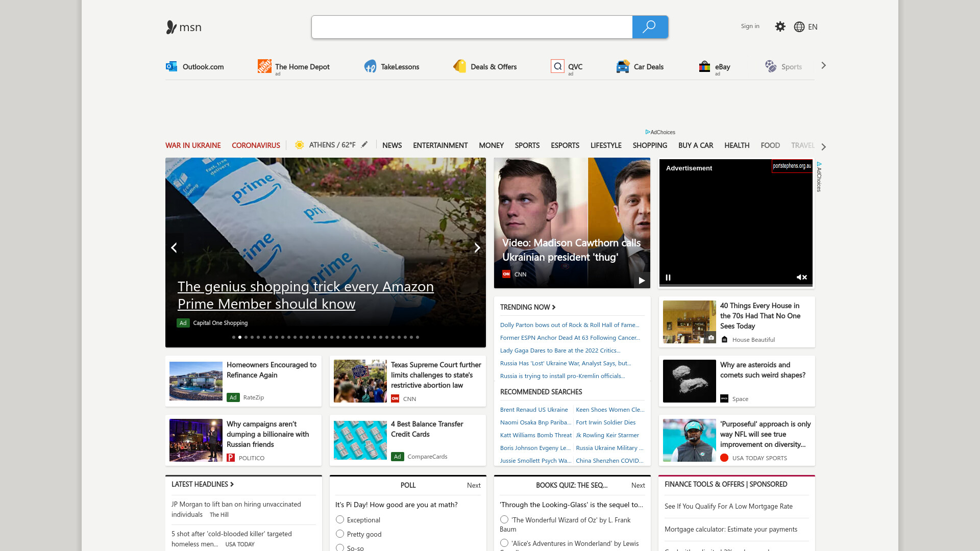
Task: Open asteroids and comets article thumbnail
Action: (689, 381)
